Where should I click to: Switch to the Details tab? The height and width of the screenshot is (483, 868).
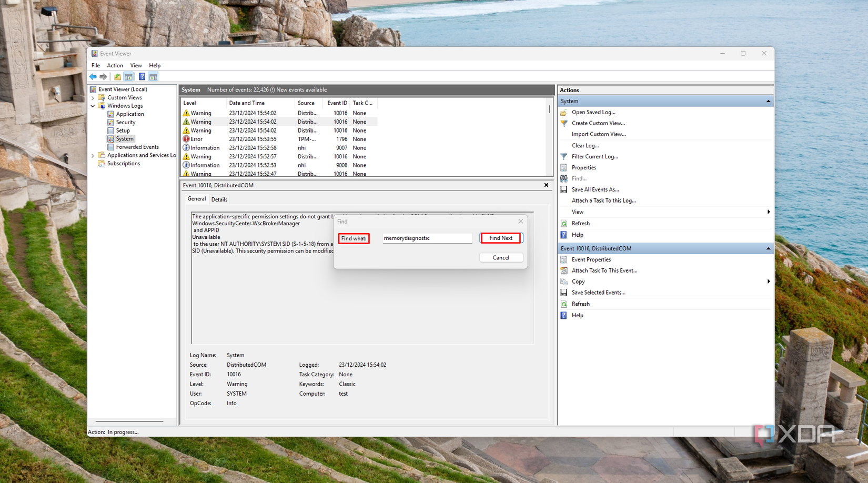[219, 199]
